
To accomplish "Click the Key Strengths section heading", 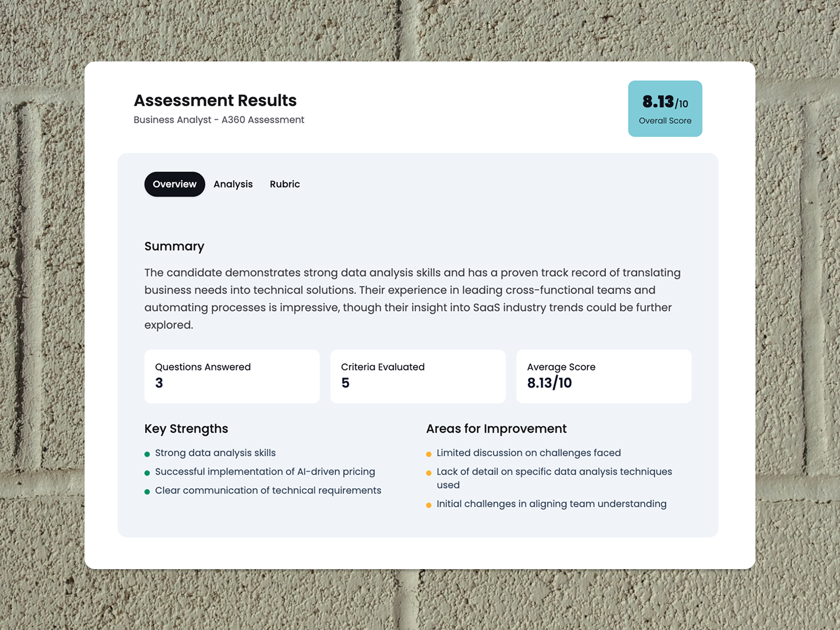I will click(x=186, y=429).
